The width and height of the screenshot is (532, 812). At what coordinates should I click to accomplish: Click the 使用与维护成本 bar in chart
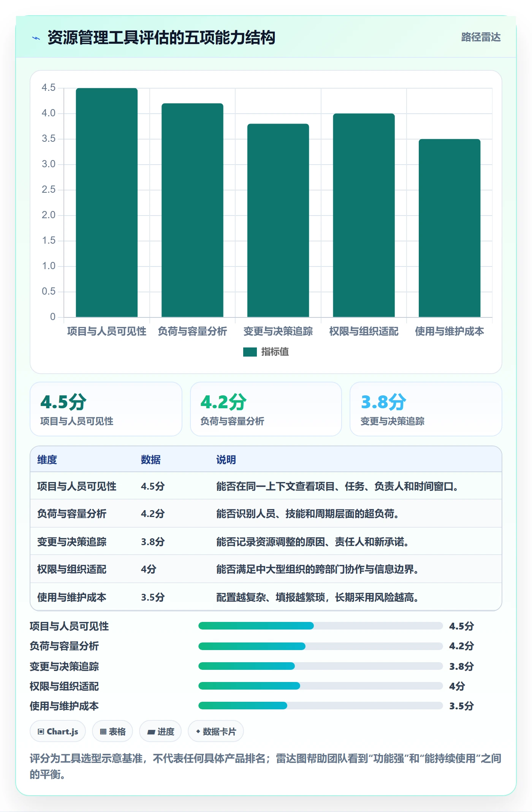(x=450, y=228)
